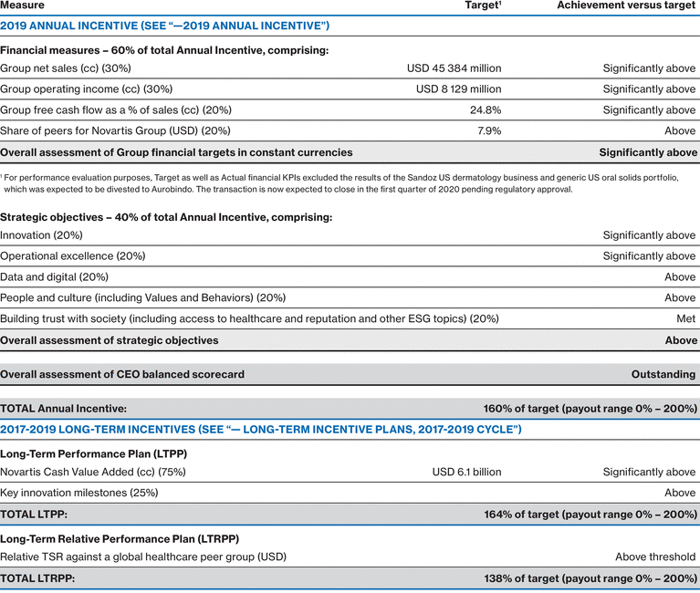The height and width of the screenshot is (593, 700).
Task: Click the Target column header
Action: tap(483, 5)
